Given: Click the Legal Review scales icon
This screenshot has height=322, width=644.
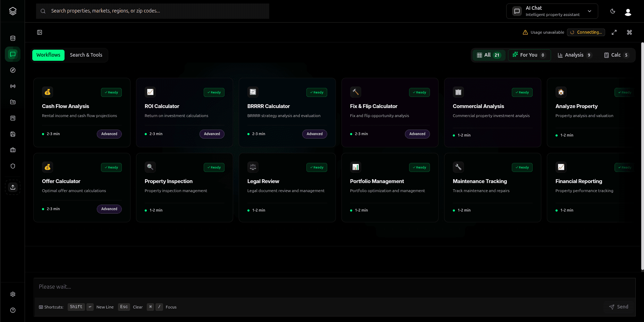Looking at the screenshot, I should pos(253,167).
